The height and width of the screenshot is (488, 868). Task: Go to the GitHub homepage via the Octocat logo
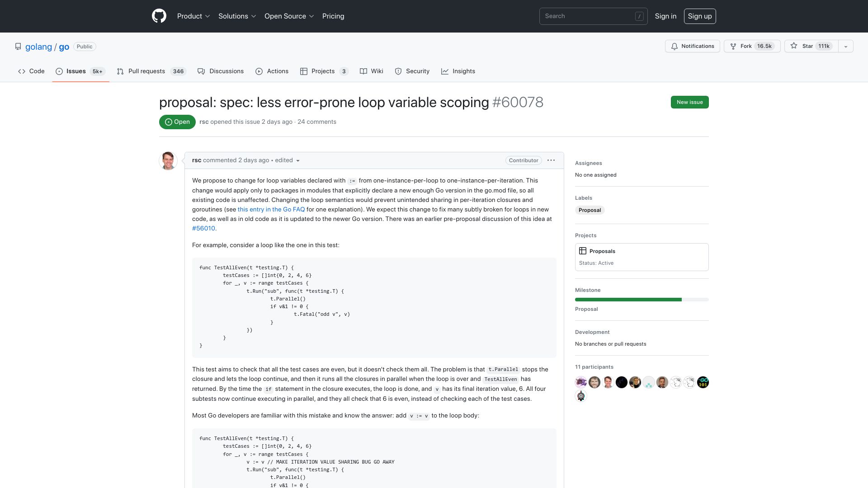tap(159, 16)
